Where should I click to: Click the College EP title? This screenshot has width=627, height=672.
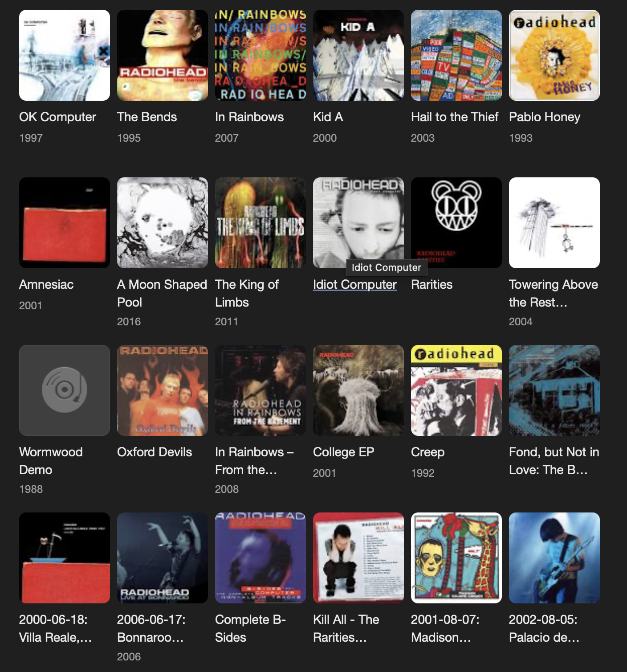click(x=344, y=452)
